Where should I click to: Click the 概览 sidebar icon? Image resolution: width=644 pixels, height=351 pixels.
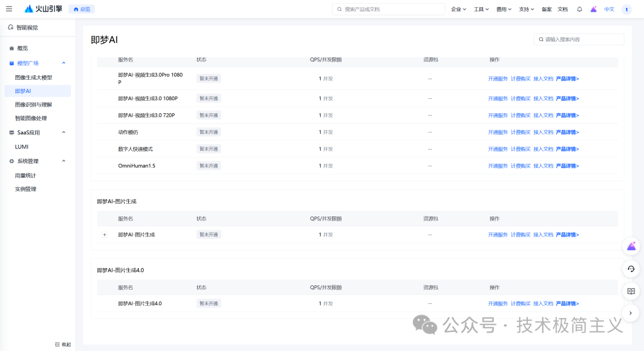click(x=11, y=48)
